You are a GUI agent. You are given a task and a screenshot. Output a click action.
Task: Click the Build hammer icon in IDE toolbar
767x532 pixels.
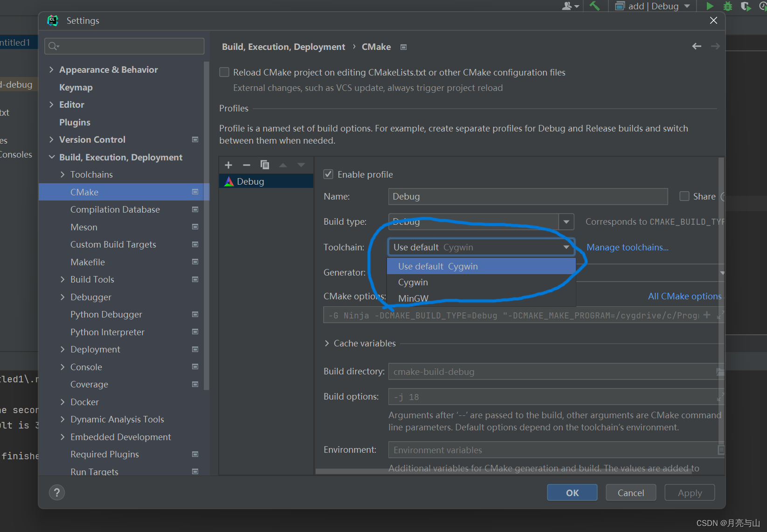click(594, 6)
